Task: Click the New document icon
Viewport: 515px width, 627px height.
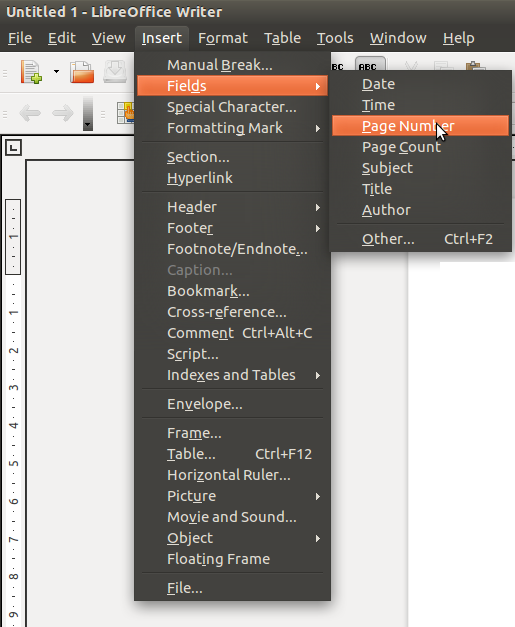Action: (x=32, y=72)
